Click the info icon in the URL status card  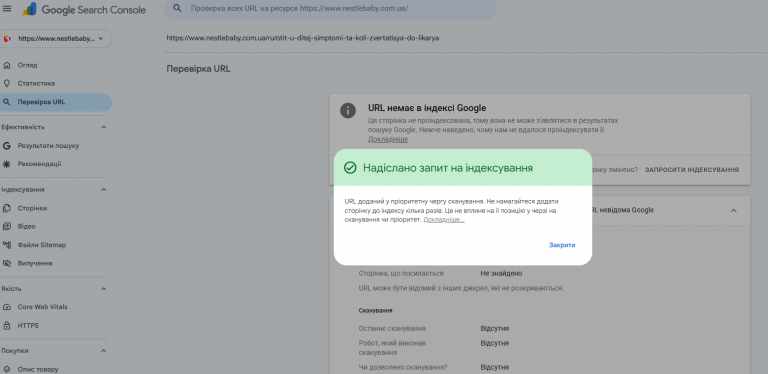tap(348, 110)
